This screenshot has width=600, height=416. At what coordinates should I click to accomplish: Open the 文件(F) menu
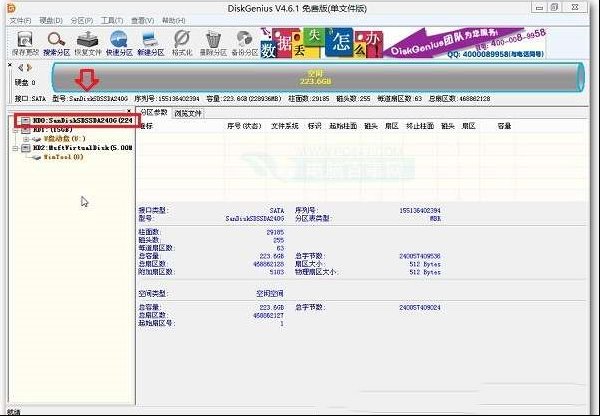pos(20,20)
